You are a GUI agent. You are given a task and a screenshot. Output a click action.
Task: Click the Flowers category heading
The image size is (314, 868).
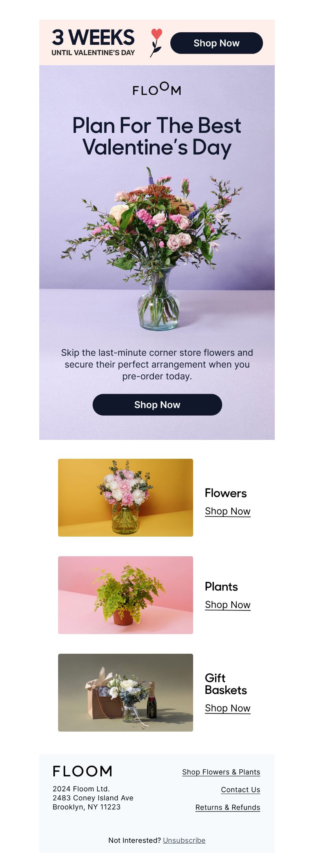[226, 493]
